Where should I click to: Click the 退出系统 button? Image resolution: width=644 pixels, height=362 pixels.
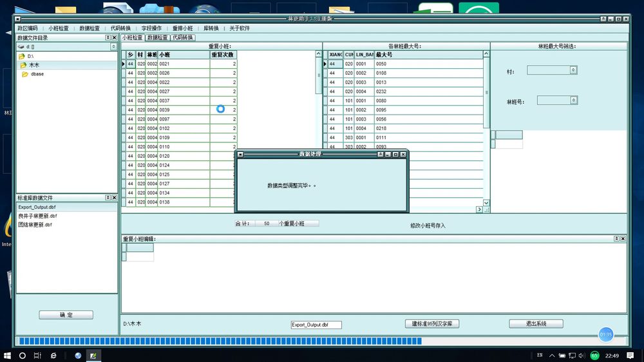(x=536, y=324)
